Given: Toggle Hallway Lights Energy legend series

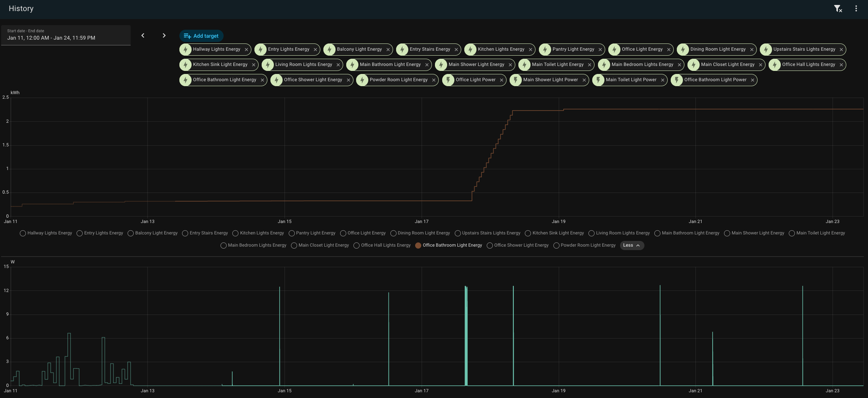Looking at the screenshot, I should [x=46, y=233].
